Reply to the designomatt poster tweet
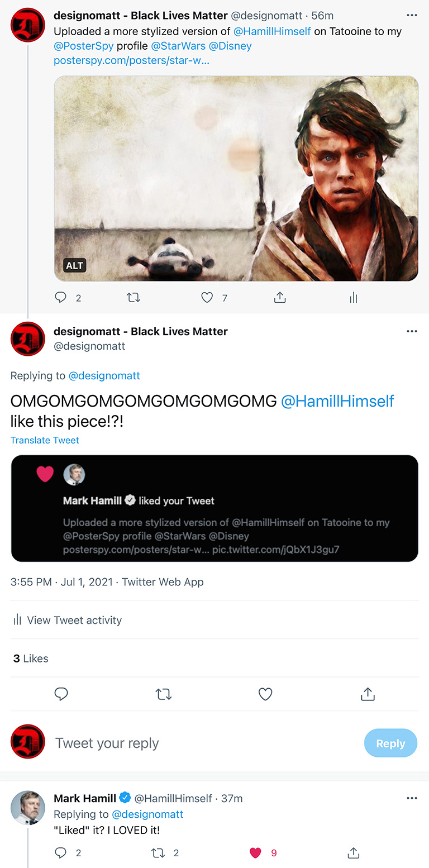 (60, 297)
